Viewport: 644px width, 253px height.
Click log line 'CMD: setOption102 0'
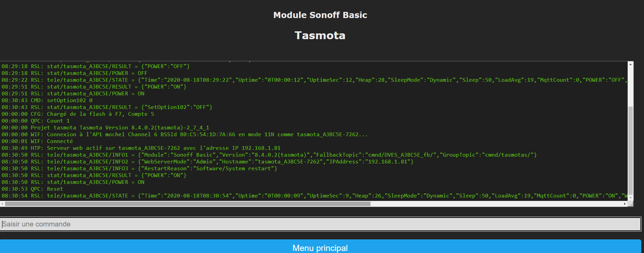(47, 100)
